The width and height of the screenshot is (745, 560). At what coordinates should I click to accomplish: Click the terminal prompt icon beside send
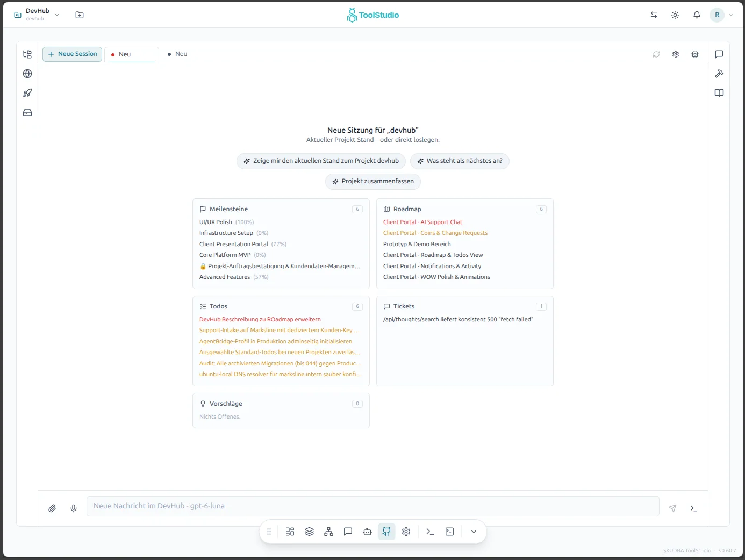(x=694, y=508)
